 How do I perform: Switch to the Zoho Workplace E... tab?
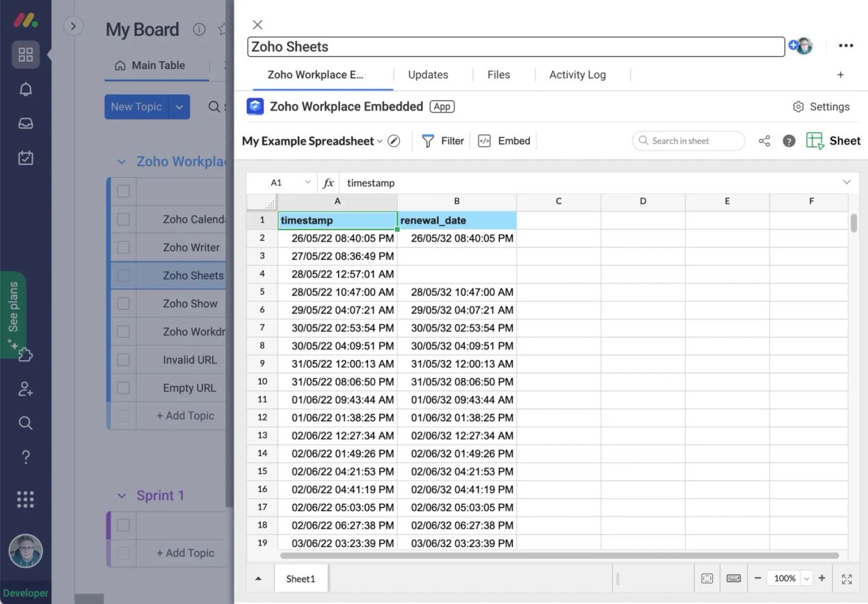click(316, 75)
